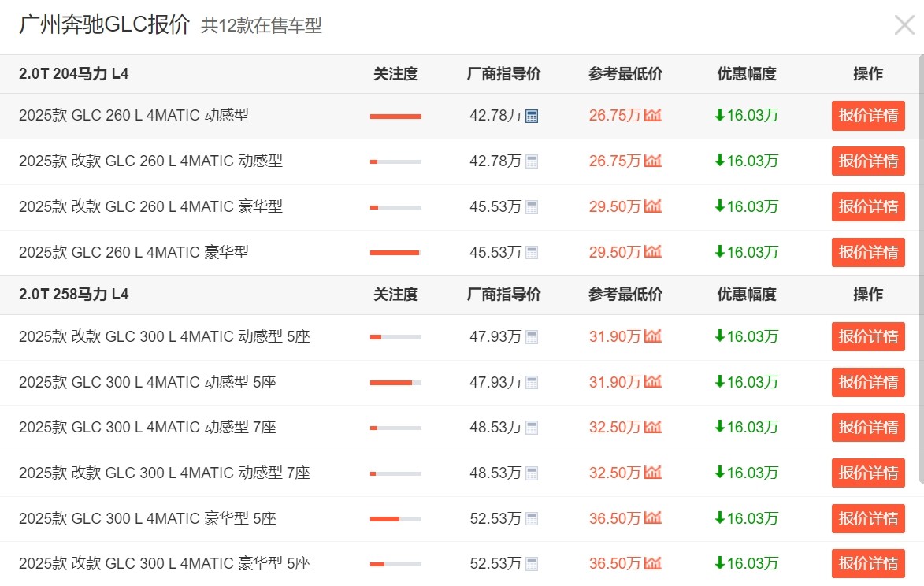This screenshot has height=586, width=924.
Task: Open model 2025款 改款 GLC 300 L 动感型 5座
Action: tap(165, 336)
